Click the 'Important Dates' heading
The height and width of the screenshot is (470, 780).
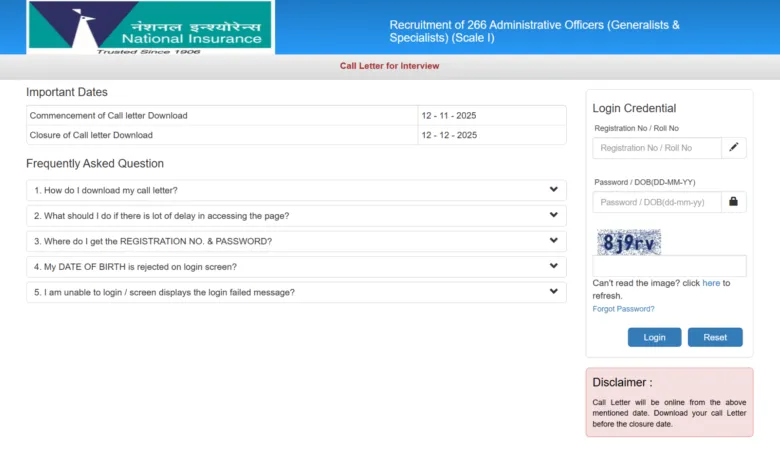coord(67,92)
